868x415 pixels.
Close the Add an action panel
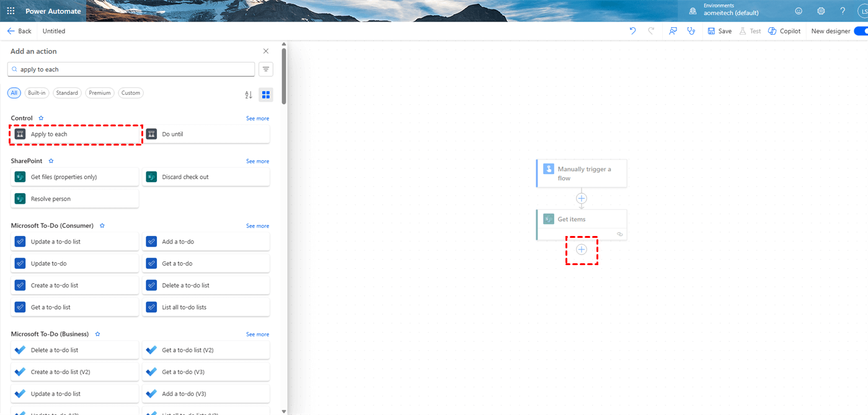(266, 51)
